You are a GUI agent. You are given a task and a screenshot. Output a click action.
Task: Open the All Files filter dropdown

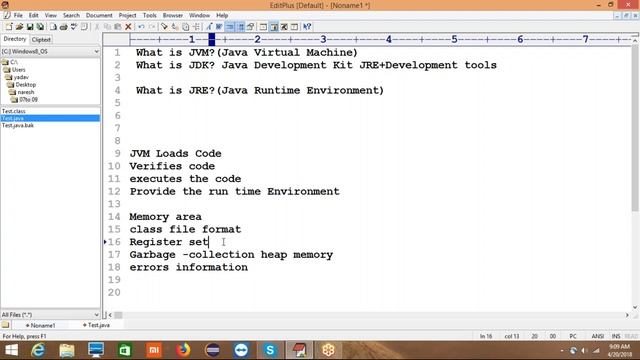tap(50, 315)
